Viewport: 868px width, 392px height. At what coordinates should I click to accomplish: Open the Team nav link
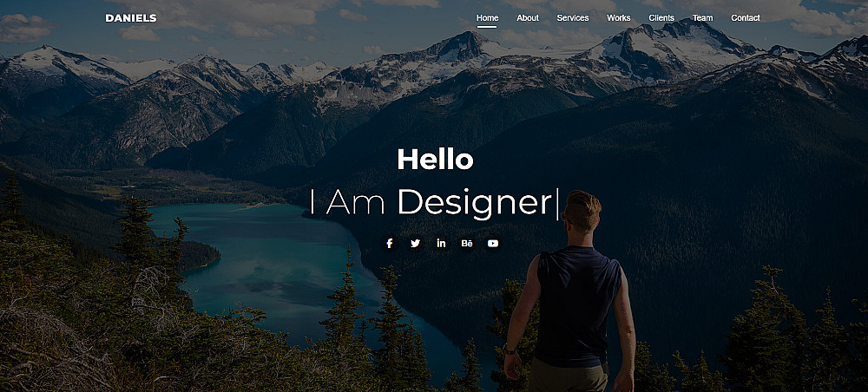702,17
